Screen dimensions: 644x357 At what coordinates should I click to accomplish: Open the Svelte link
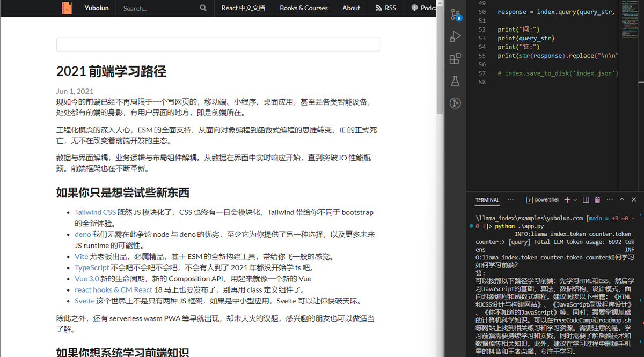pyautogui.click(x=84, y=301)
